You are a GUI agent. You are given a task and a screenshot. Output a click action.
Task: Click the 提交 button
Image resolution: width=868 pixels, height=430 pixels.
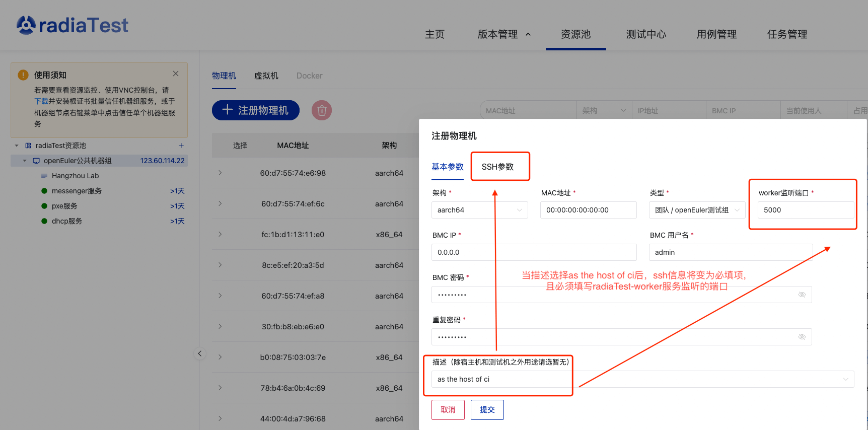click(x=487, y=410)
